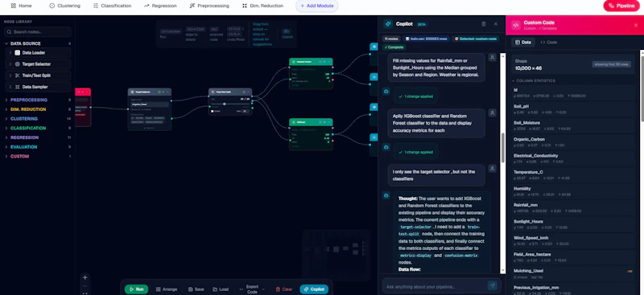Click the Copilot sparkle icon in panel header
The image size is (644, 295).
click(388, 24)
